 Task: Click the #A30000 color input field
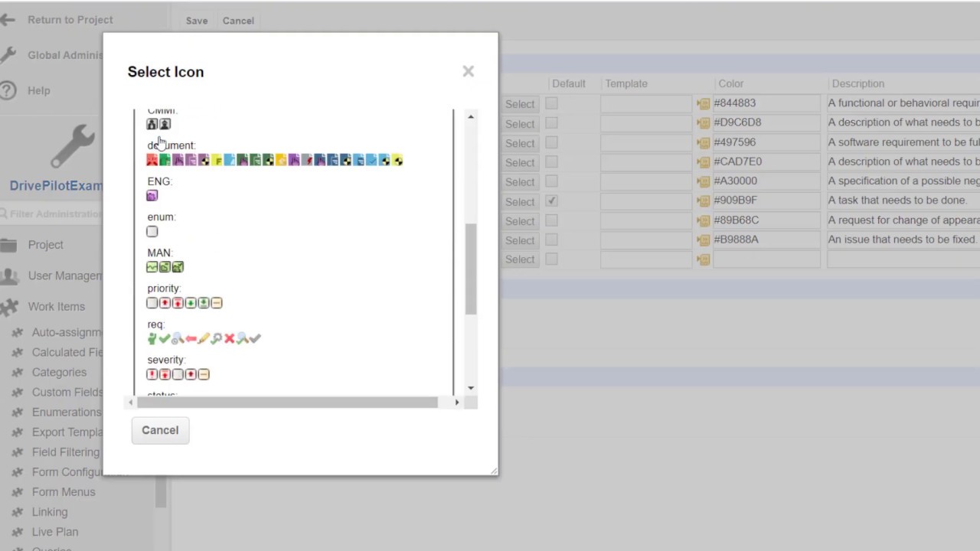(x=766, y=181)
